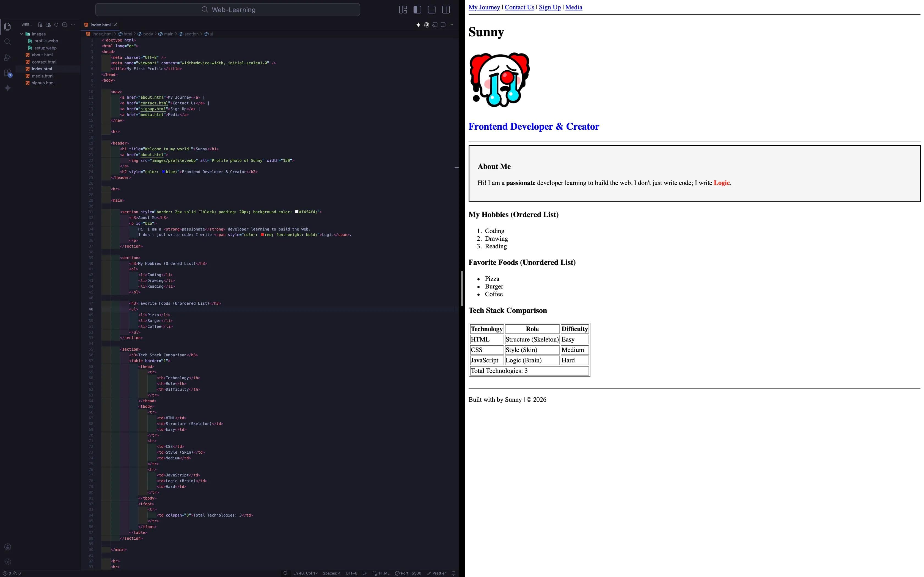
Task: Click the ChatGPT icon in editor toolbar
Action: click(x=427, y=25)
